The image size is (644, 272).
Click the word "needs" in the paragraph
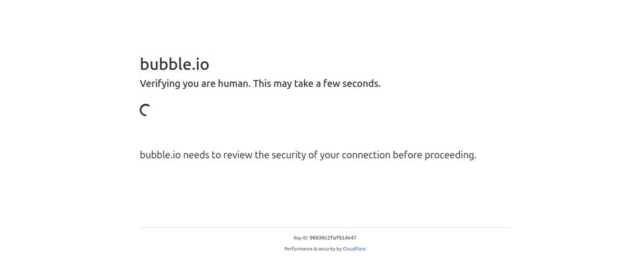(x=196, y=156)
